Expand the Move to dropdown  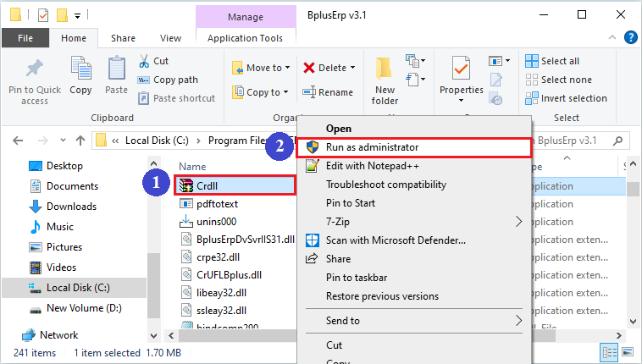coord(287,68)
